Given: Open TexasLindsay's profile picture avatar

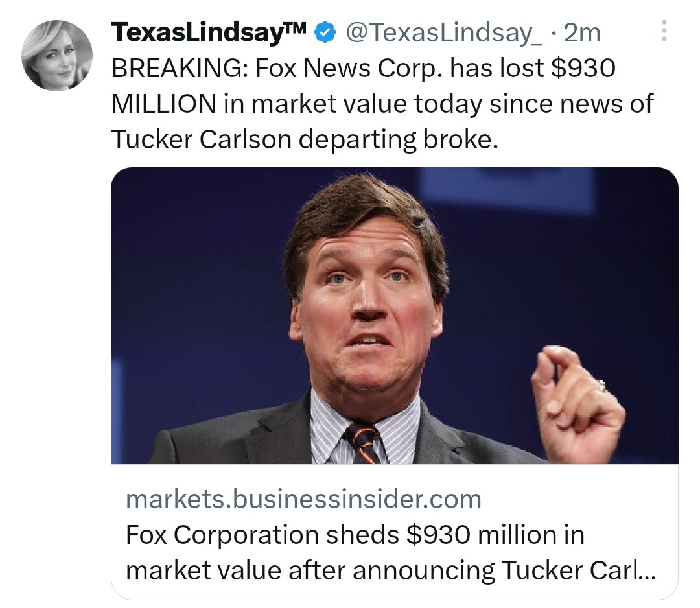Looking at the screenshot, I should tap(57, 55).
